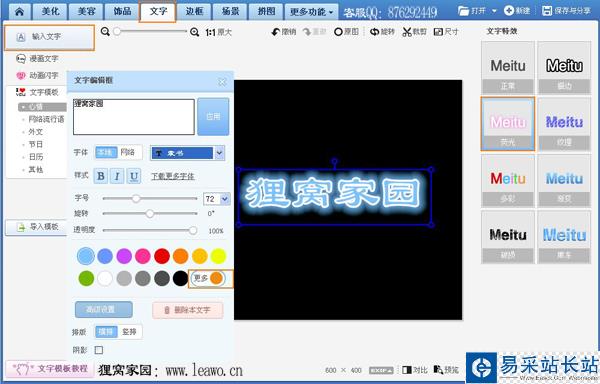Open the 预览 preview
Viewport: 600px width, 384px height.
click(x=446, y=370)
